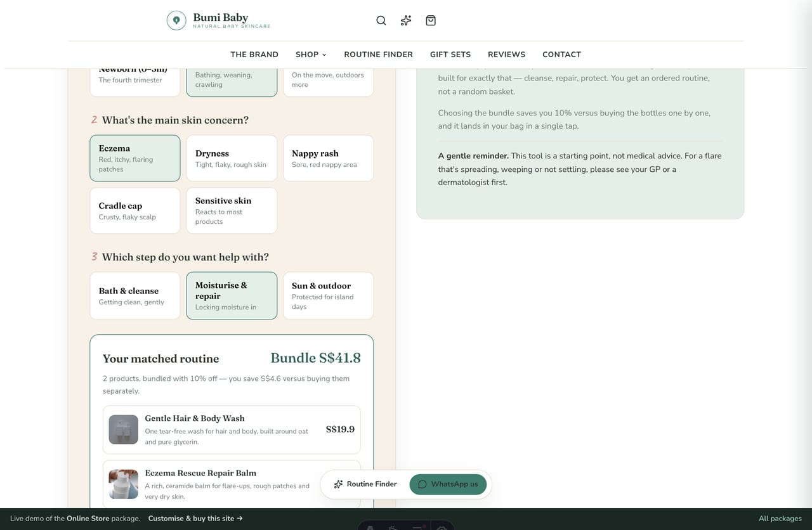Click the floating Routine Finder button
This screenshot has height=530, width=812.
(365, 484)
